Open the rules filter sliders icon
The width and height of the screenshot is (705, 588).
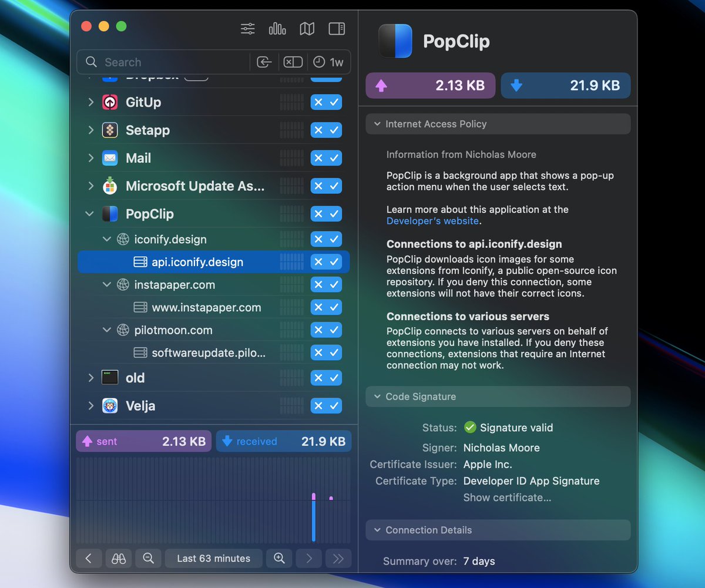click(248, 28)
